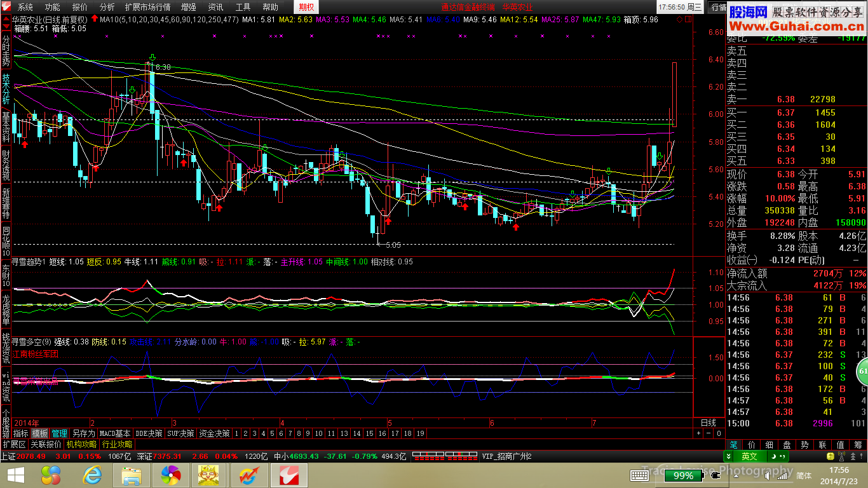The image size is (868, 488).
Task: Click the application logo icon at top left
Action: [x=7, y=7]
